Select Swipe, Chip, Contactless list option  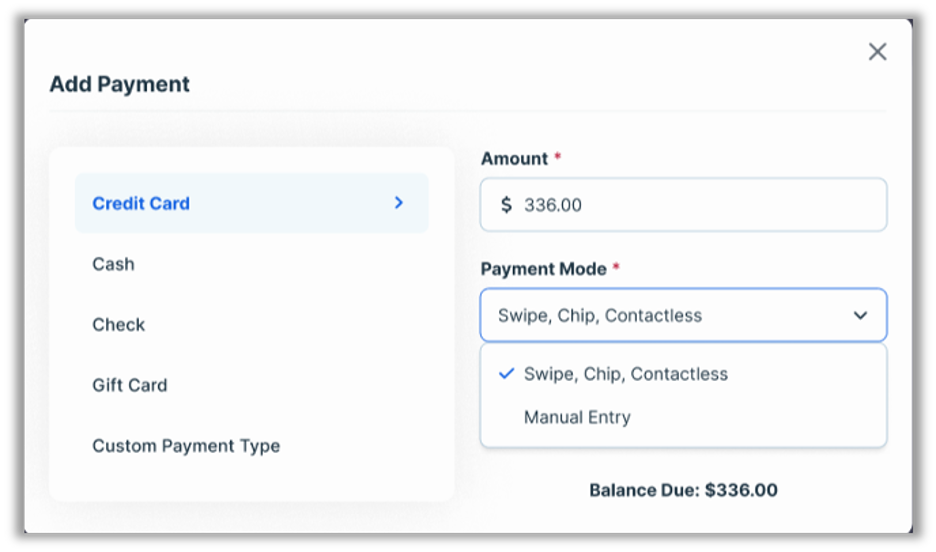pos(625,374)
